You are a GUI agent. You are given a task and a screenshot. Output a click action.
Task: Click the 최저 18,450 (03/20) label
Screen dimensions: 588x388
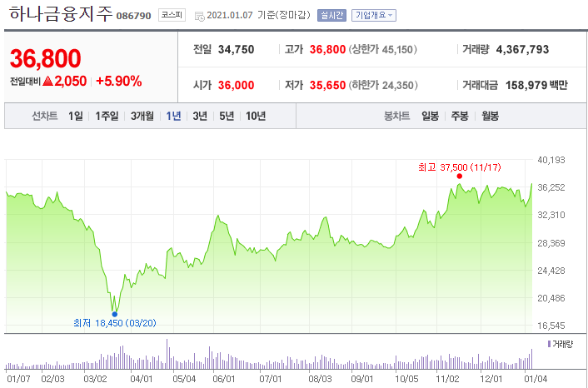point(115,323)
